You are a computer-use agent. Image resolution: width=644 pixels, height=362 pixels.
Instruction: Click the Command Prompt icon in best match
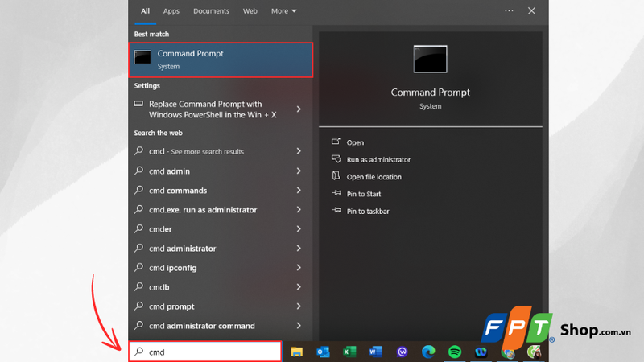point(143,59)
